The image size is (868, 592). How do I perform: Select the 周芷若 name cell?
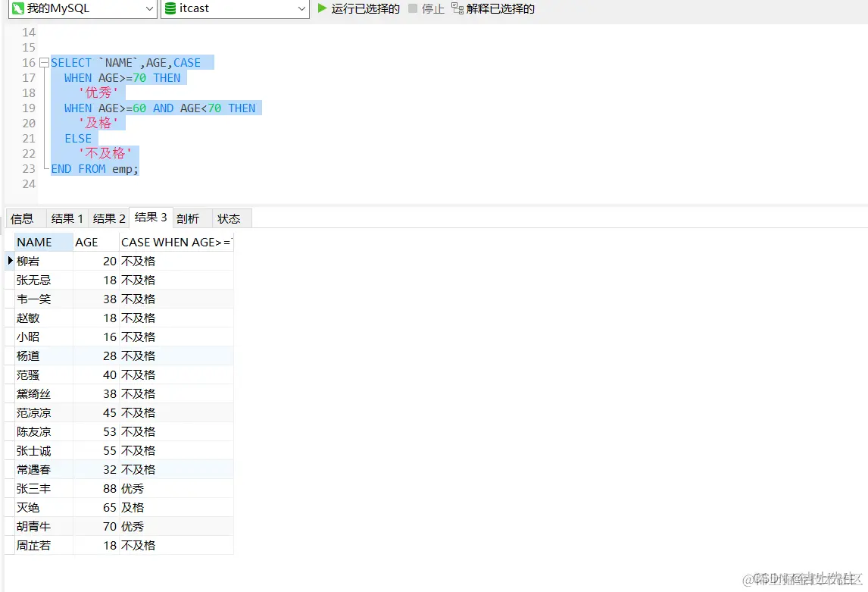pyautogui.click(x=44, y=546)
